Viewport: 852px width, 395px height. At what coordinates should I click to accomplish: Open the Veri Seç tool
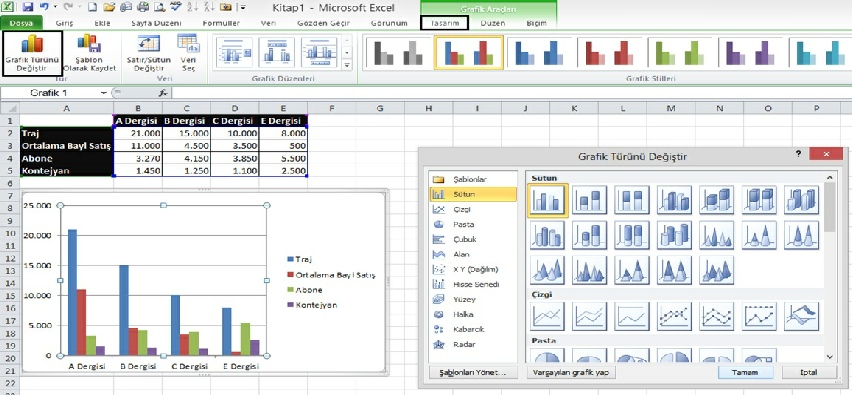(187, 53)
